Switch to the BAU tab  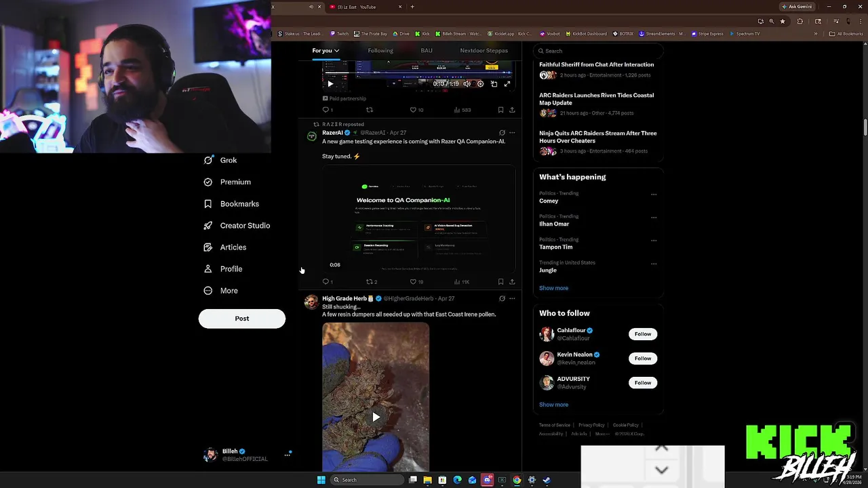pyautogui.click(x=427, y=51)
